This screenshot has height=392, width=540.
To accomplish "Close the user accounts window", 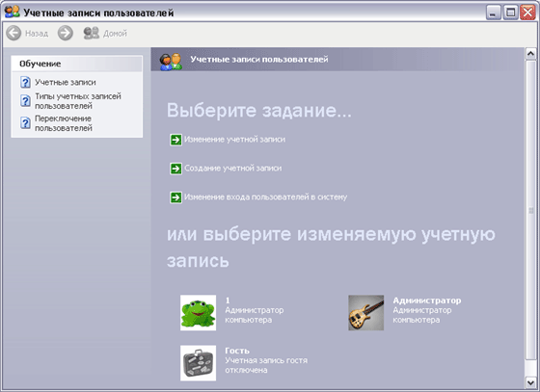I will 527,13.
